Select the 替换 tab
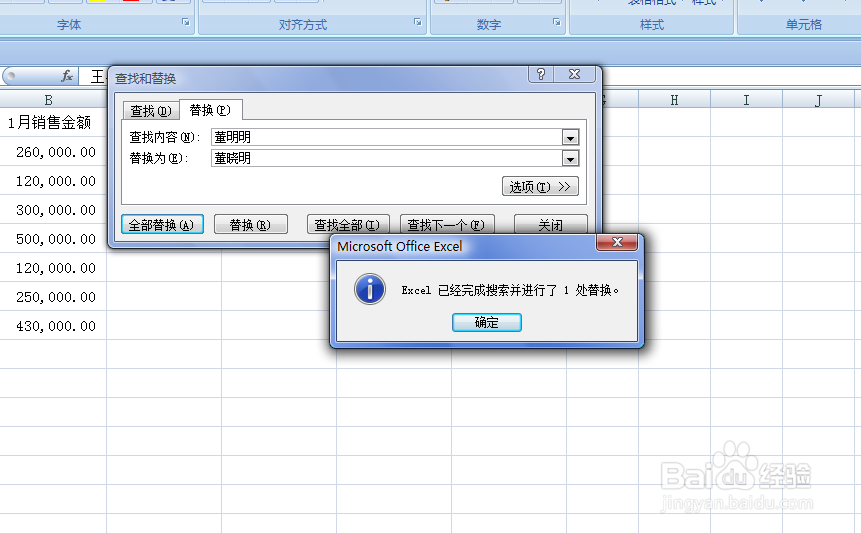Viewport: 861px width, 533px height. pos(210,110)
